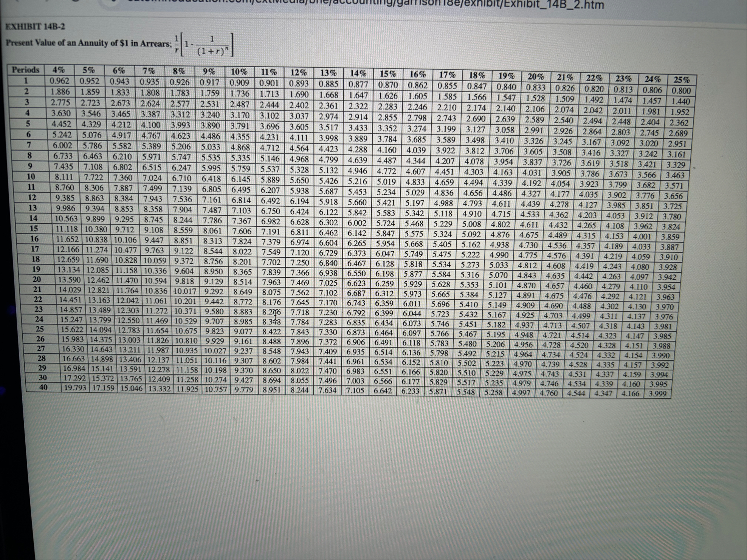747x560 pixels.
Task: Click the period 1 row label
Action: (26, 80)
